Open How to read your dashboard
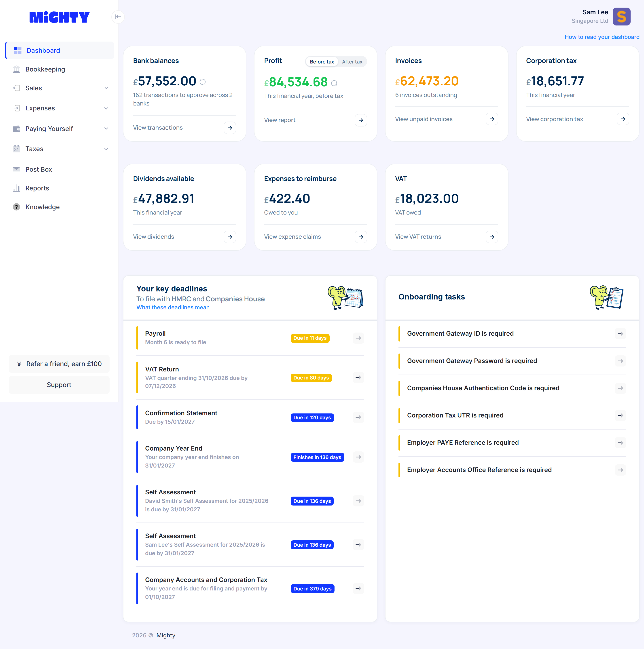 602,37
